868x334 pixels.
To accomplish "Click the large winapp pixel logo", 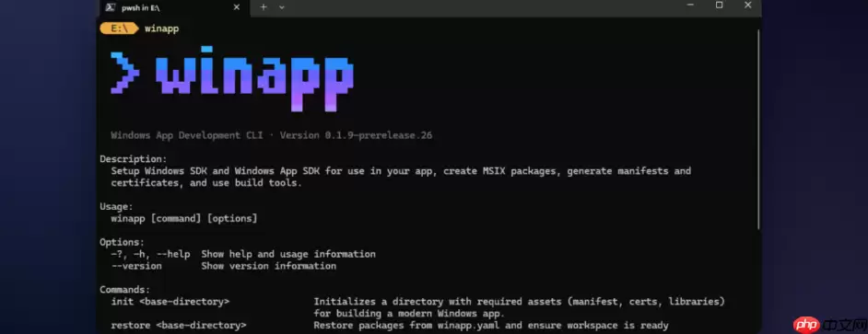I will pyautogui.click(x=254, y=78).
